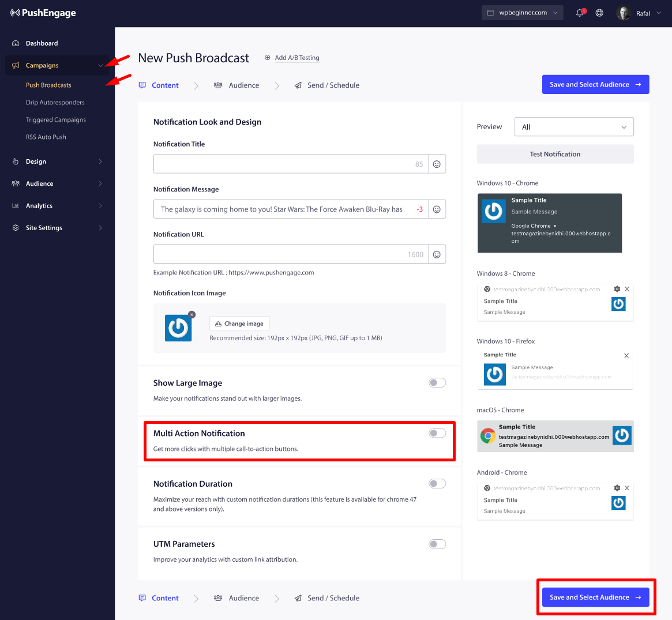Click the notification bell with red badge
This screenshot has height=620, width=672.
tap(579, 13)
